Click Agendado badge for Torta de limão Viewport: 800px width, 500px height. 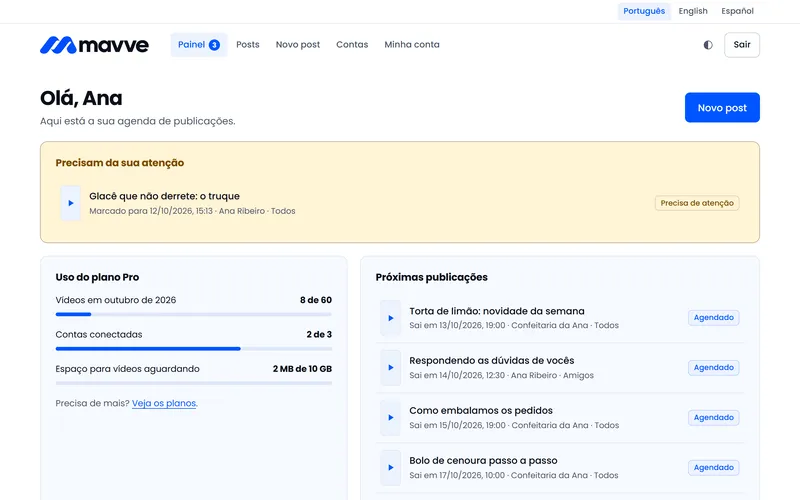[x=713, y=318]
